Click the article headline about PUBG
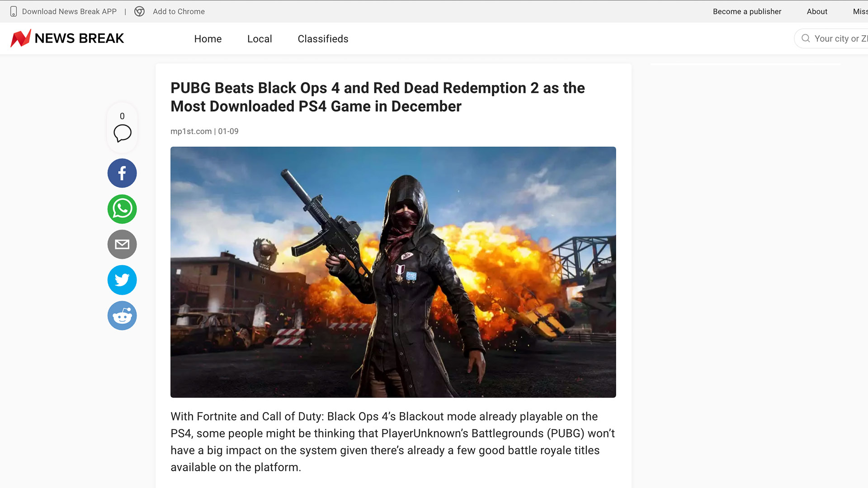This screenshot has width=868, height=488. tap(377, 97)
